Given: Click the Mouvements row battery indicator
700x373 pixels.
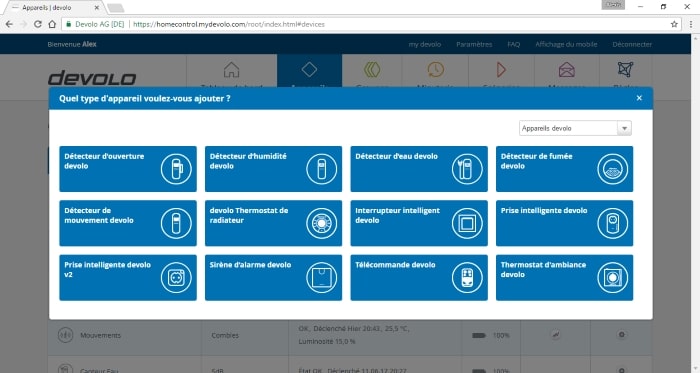Looking at the screenshot, I should pyautogui.click(x=479, y=335).
